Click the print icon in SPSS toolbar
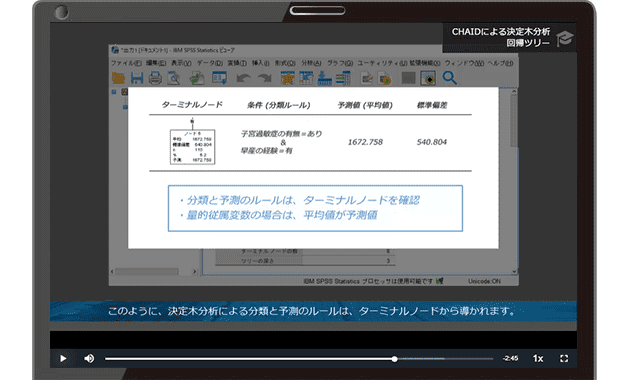 pos(155,78)
